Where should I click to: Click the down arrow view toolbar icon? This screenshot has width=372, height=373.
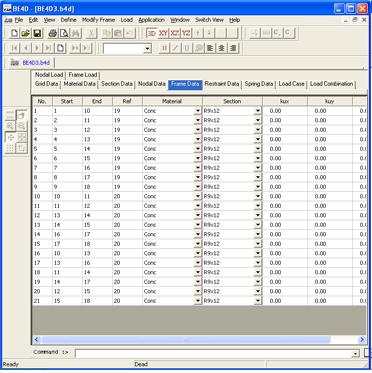tap(209, 33)
